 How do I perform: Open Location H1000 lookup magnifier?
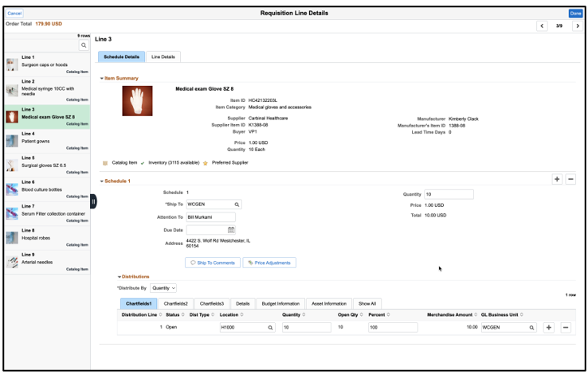[270, 328]
